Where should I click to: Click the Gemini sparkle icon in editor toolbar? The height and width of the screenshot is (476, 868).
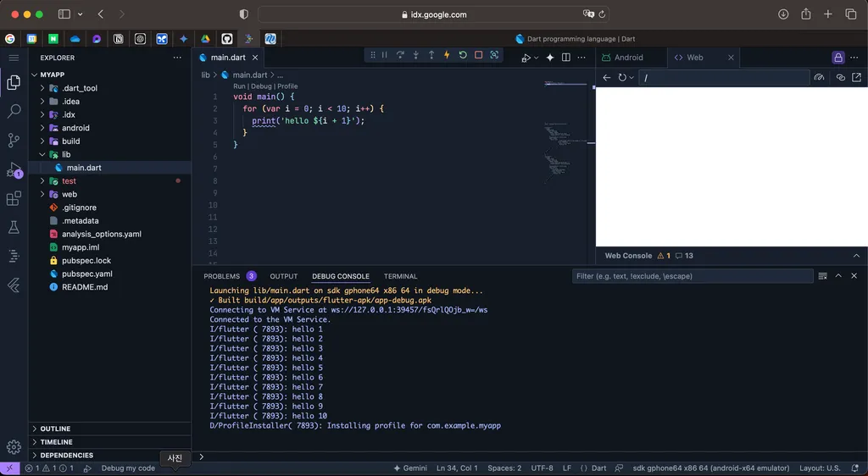coord(549,58)
